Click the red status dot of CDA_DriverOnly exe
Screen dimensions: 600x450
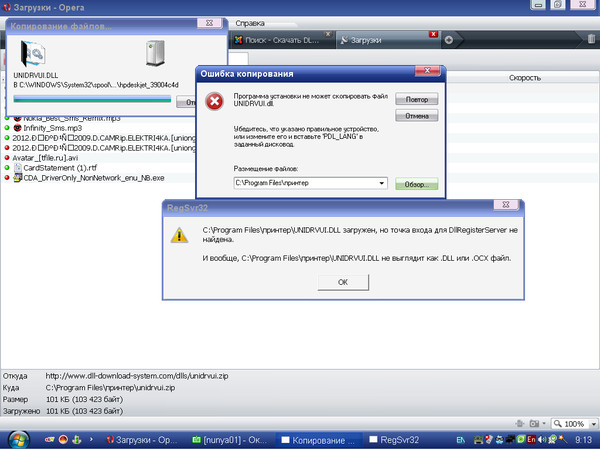pos(7,178)
